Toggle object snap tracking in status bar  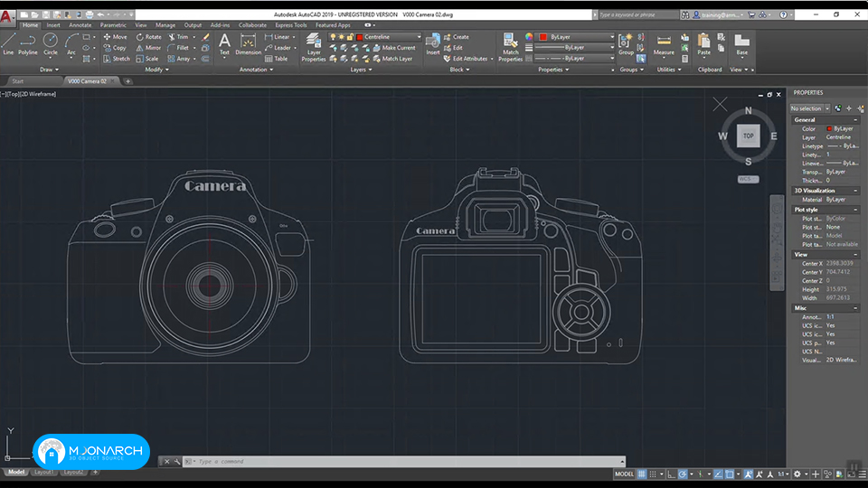[x=718, y=474]
